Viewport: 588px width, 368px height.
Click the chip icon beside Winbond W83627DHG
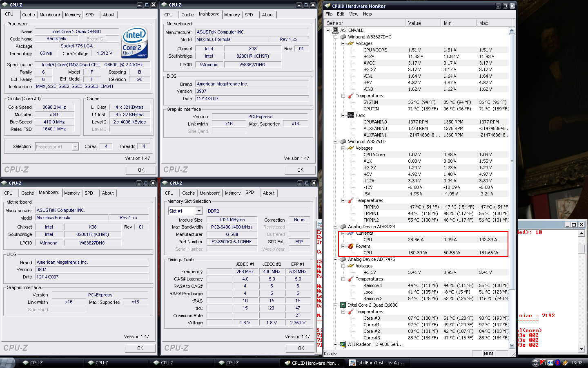[343, 37]
